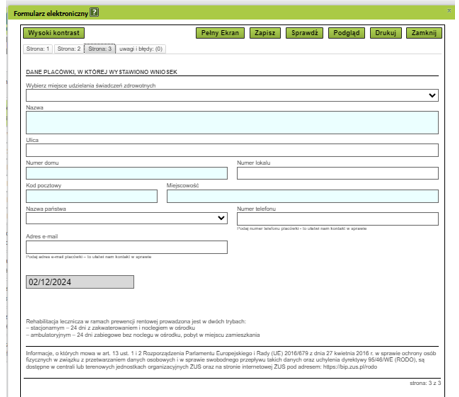Switch to Pełny Ekran view
The image size is (459, 397).
[x=220, y=33]
